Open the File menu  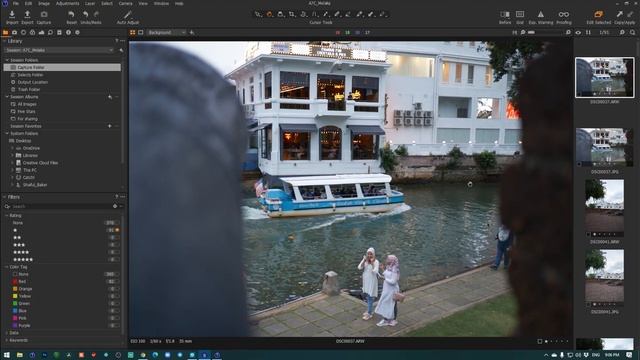[16, 3]
